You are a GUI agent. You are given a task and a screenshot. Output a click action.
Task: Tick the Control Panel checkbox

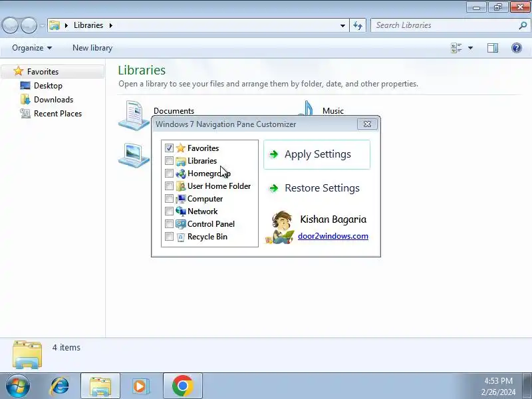169,224
